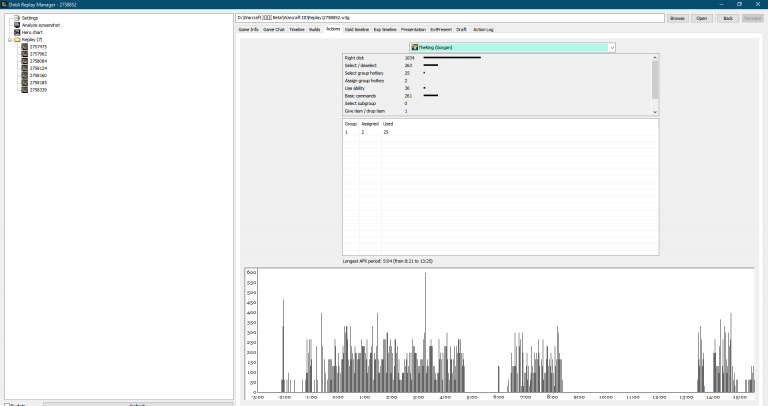Open the Hero chart entry
The width and height of the screenshot is (768, 406).
click(x=33, y=32)
